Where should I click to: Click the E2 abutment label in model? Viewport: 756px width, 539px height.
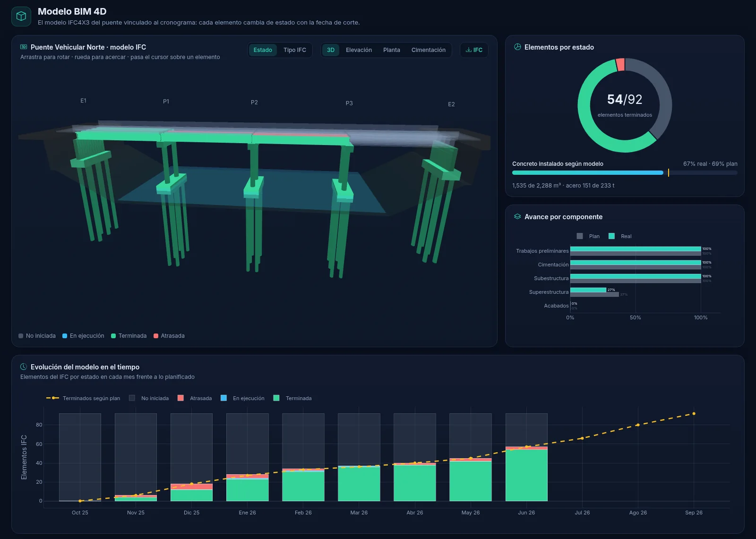(451, 104)
